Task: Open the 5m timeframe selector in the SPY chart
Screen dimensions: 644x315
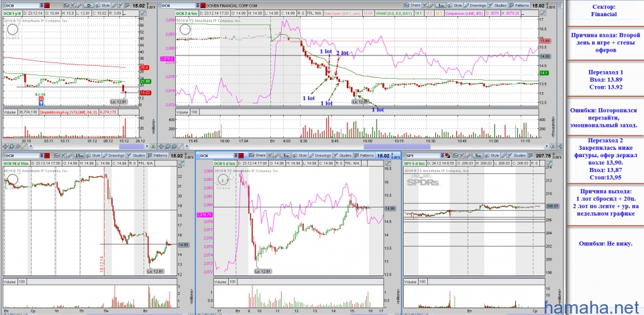Action: click(x=478, y=156)
